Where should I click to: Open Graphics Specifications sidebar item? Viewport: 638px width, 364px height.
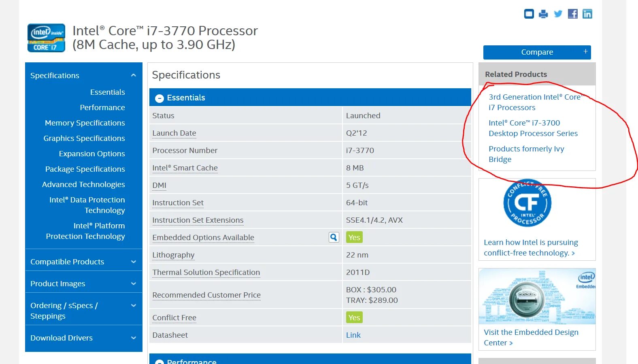click(x=84, y=138)
